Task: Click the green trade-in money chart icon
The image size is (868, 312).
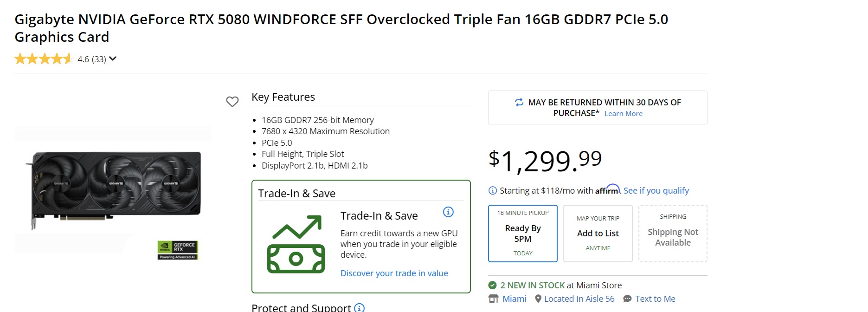Action: tap(296, 244)
